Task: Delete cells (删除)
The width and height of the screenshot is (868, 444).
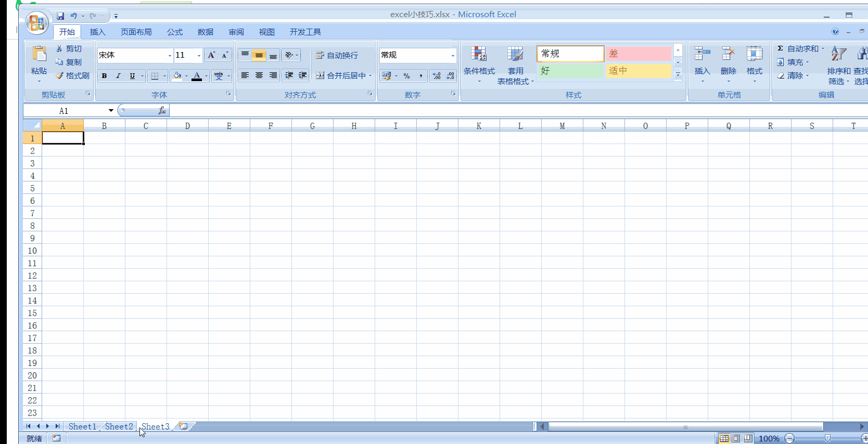Action: (728, 64)
